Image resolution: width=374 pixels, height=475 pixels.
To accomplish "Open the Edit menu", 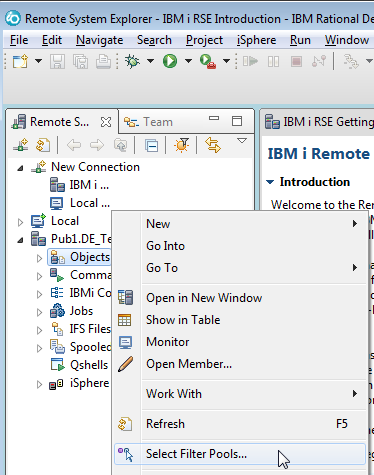I will [52, 40].
